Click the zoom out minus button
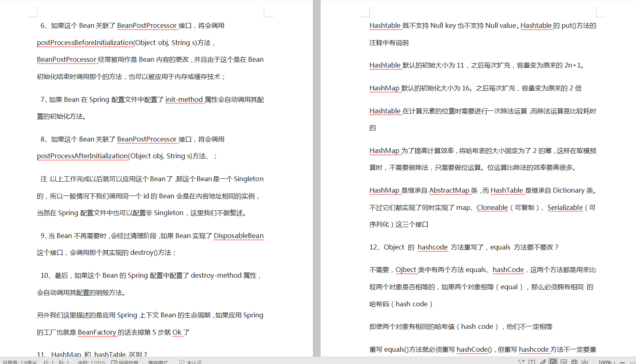This screenshot has height=364, width=636. (x=622, y=362)
